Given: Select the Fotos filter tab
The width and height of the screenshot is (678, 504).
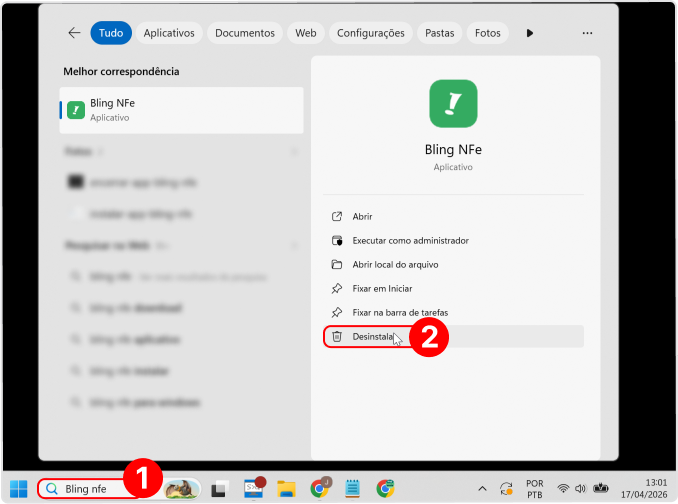Looking at the screenshot, I should [487, 33].
